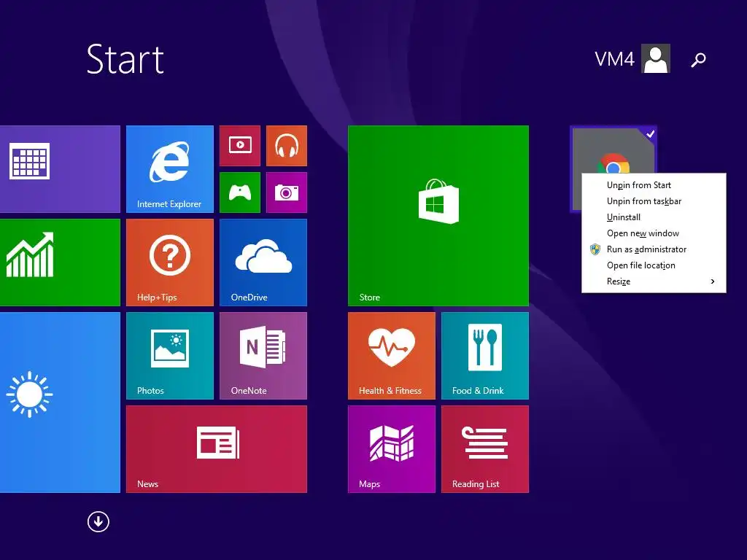Open the Finance chart tile

coord(60,262)
